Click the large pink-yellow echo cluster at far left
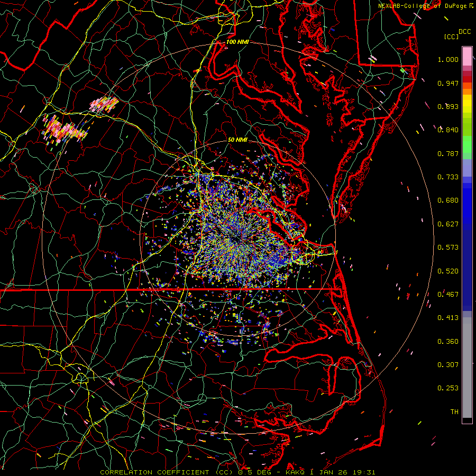The height and width of the screenshot is (476, 476). coord(65,130)
